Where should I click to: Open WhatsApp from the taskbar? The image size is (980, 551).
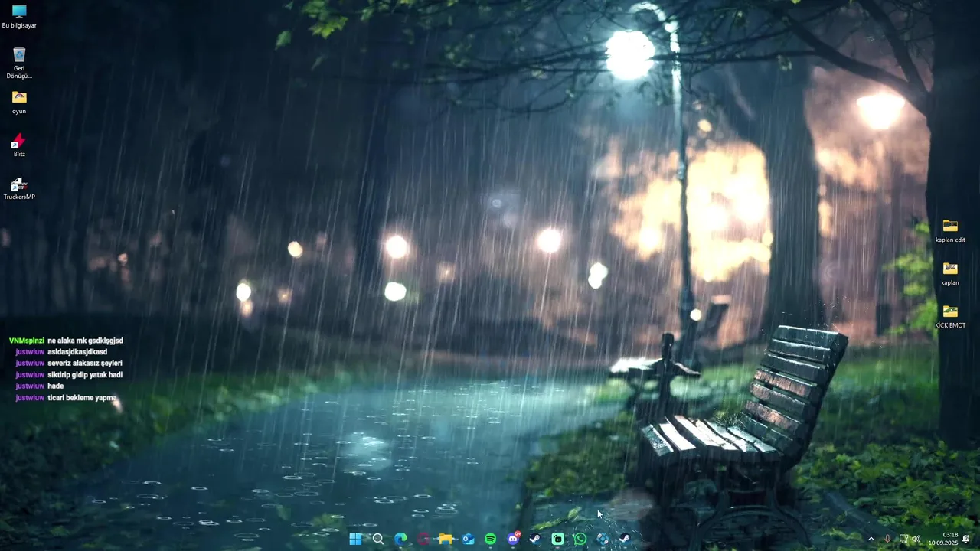580,539
